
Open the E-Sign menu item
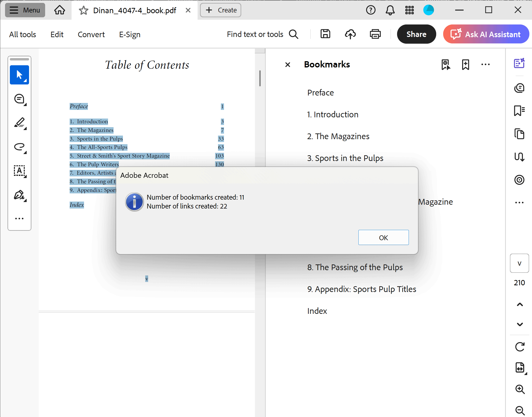130,34
